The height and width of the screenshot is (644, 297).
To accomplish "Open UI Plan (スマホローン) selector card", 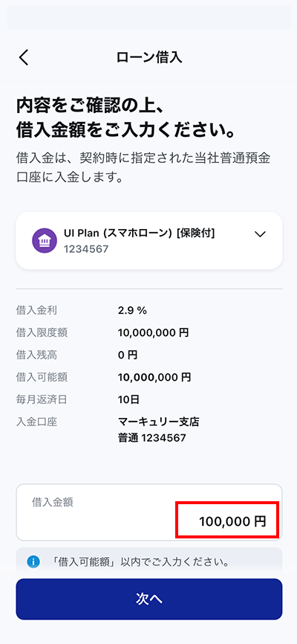I will [x=149, y=241].
